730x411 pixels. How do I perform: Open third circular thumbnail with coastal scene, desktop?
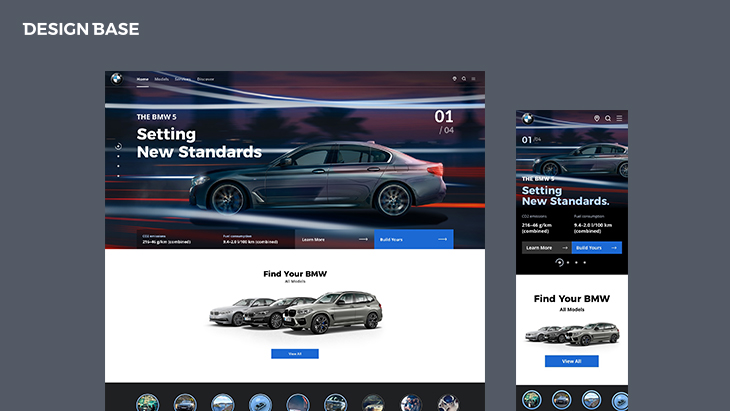pyautogui.click(x=223, y=403)
